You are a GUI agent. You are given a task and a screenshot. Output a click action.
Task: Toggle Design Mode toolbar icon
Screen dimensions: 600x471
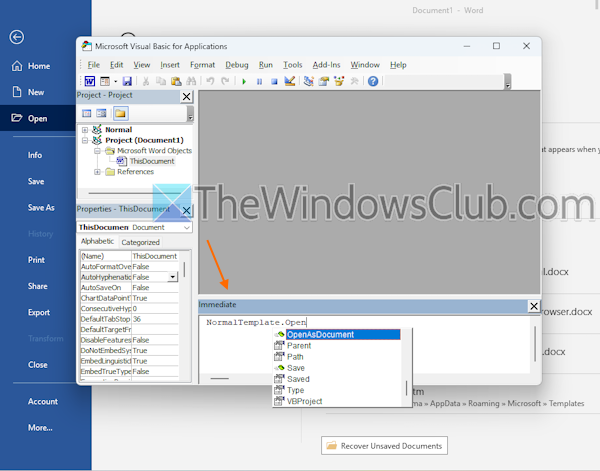click(x=290, y=81)
